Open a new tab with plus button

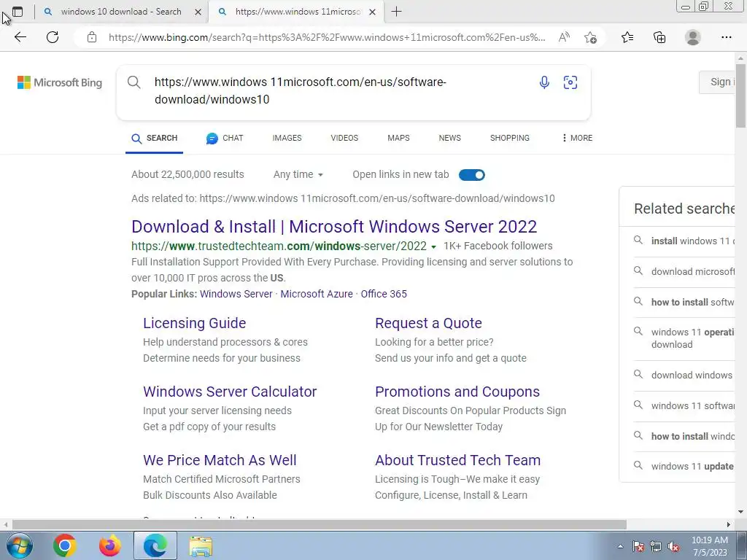[396, 12]
